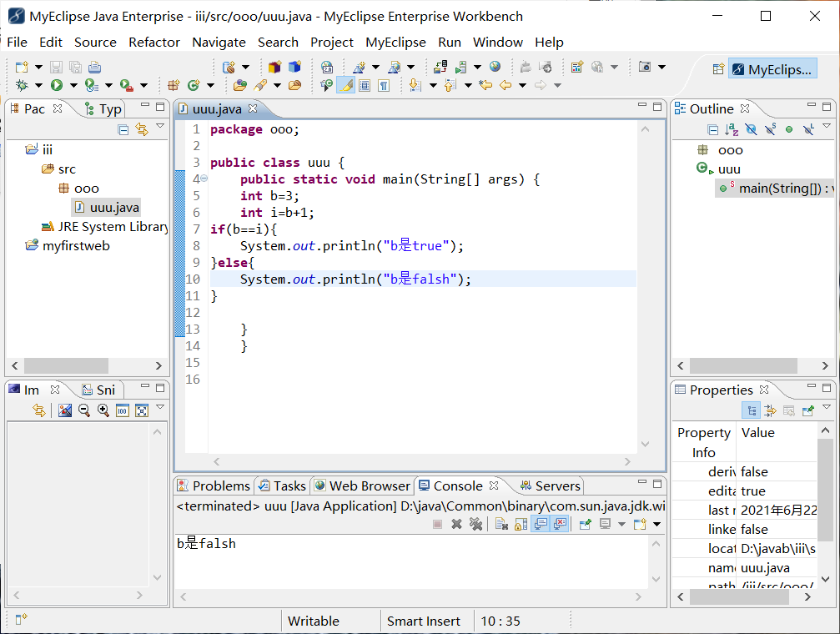This screenshot has height=634, width=840.
Task: Click Remove Launch X icon in Console
Action: (456, 524)
